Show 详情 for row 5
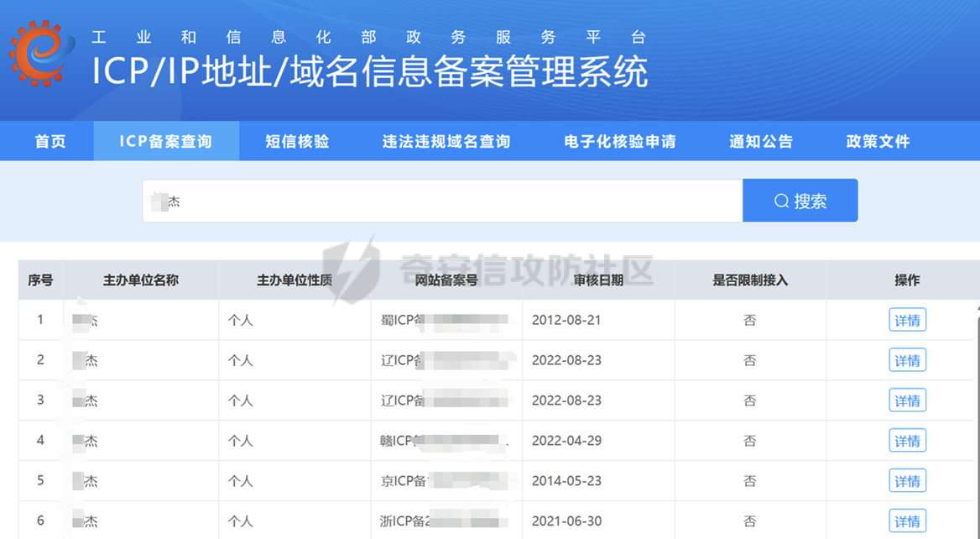The image size is (980, 539). point(908,481)
